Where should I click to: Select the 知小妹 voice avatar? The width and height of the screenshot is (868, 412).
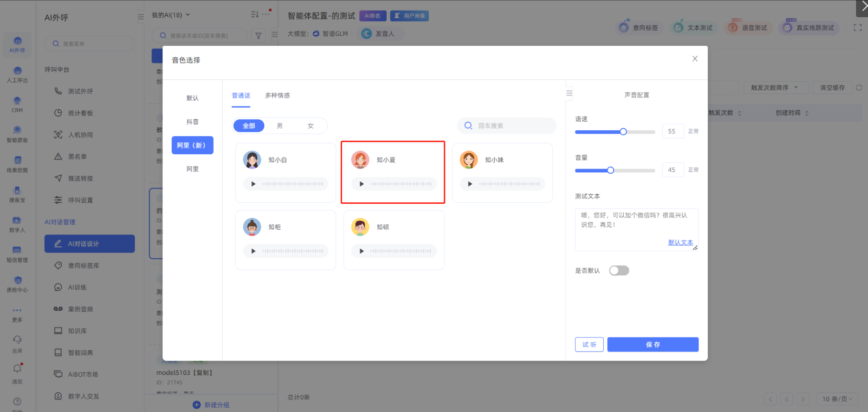point(468,160)
